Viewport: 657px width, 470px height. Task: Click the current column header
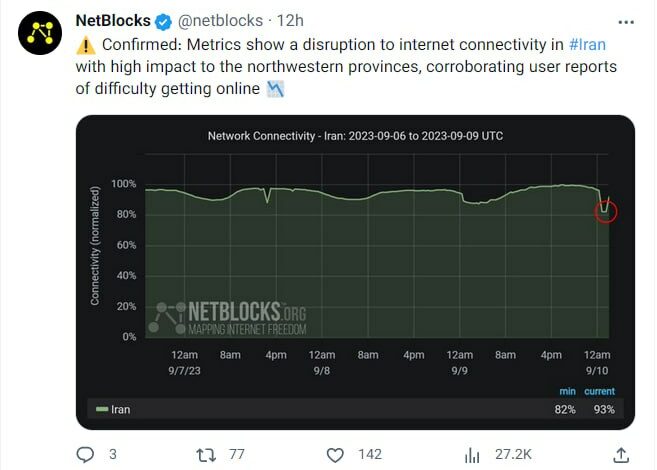tap(600, 391)
